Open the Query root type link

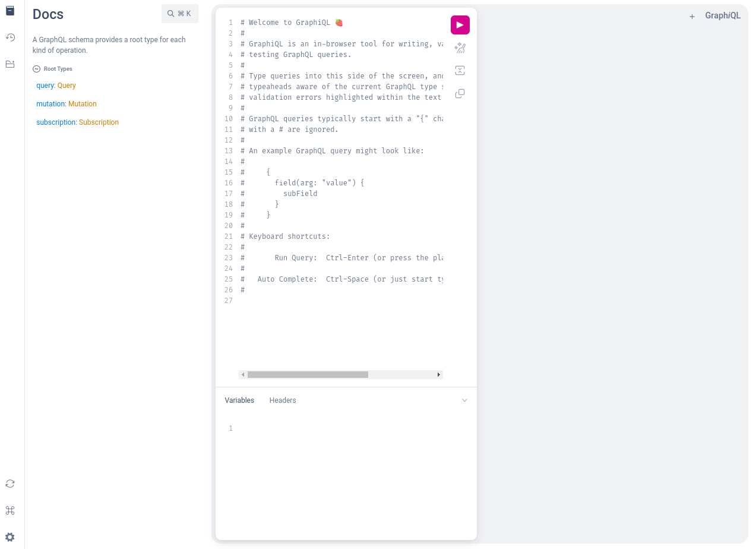click(x=67, y=86)
